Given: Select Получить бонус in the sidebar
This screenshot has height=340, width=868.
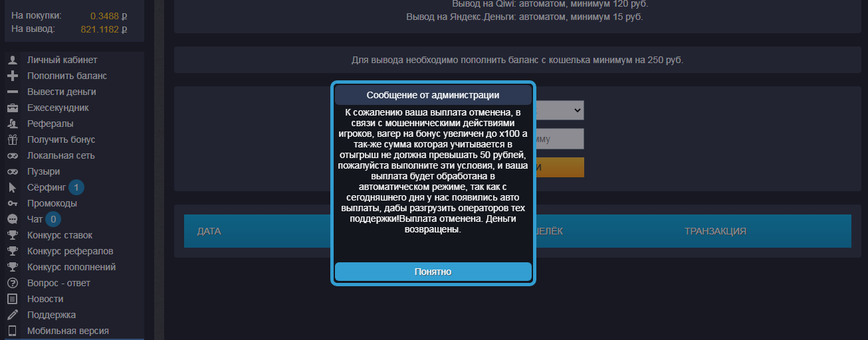Looking at the screenshot, I should click(61, 139).
